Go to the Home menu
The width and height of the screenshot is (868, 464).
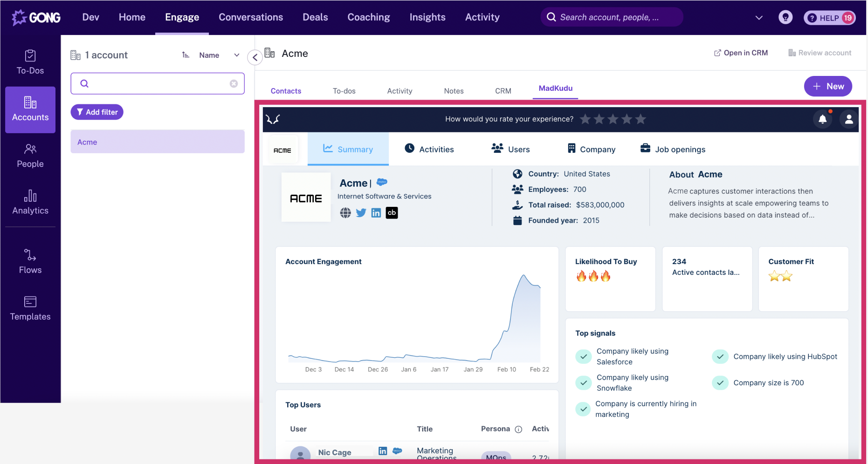[132, 17]
